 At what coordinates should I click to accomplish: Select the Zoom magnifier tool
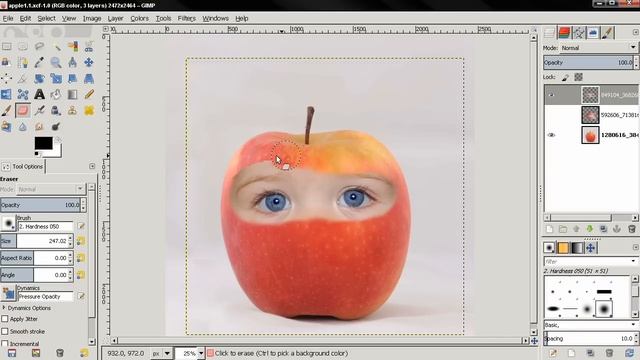56,62
